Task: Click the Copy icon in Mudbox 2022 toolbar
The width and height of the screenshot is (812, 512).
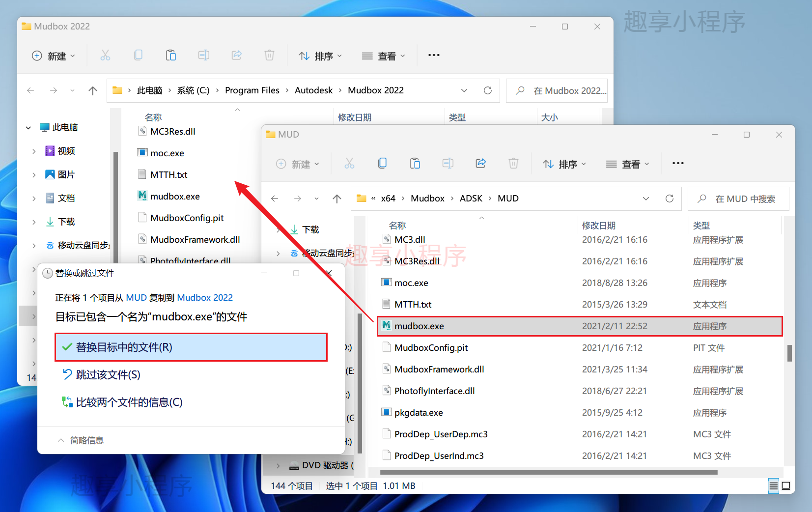Action: point(138,56)
